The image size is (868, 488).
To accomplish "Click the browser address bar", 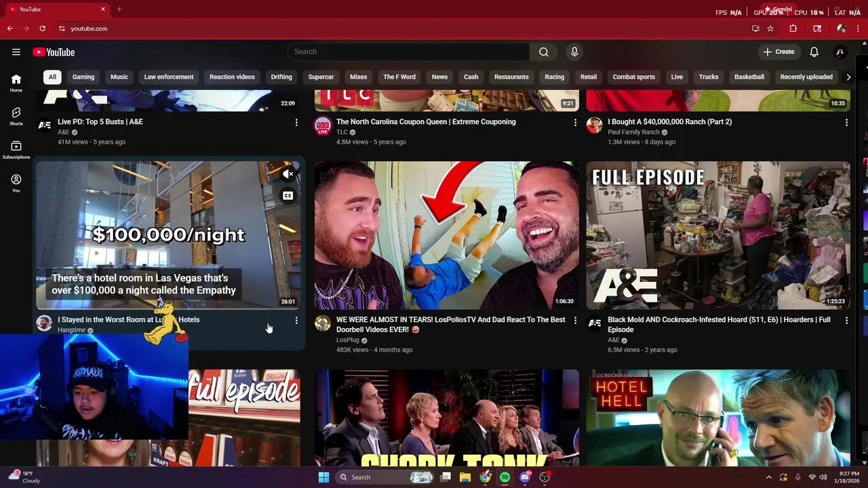I will tap(400, 28).
